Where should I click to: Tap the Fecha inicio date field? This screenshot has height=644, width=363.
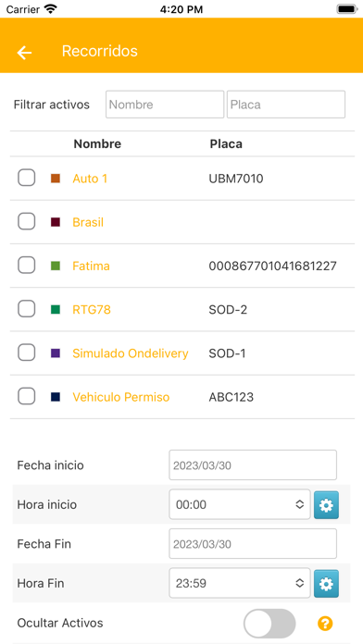click(x=253, y=464)
